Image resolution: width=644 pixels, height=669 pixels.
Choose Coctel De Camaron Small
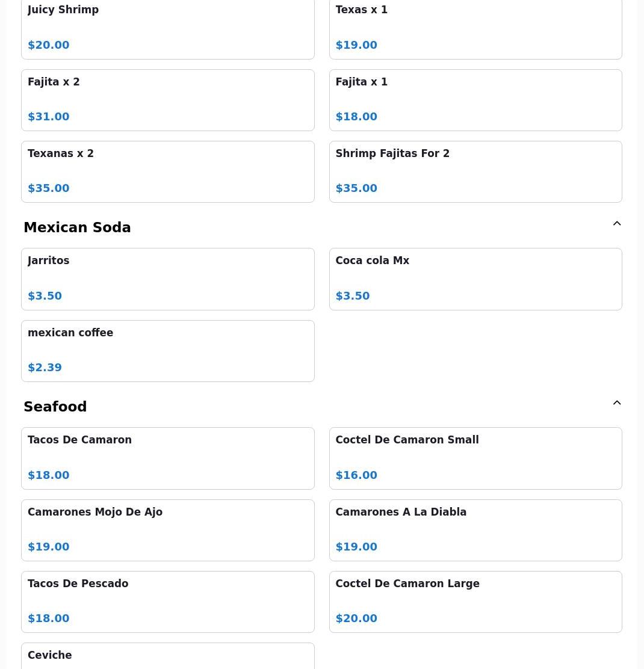pyautogui.click(x=475, y=458)
